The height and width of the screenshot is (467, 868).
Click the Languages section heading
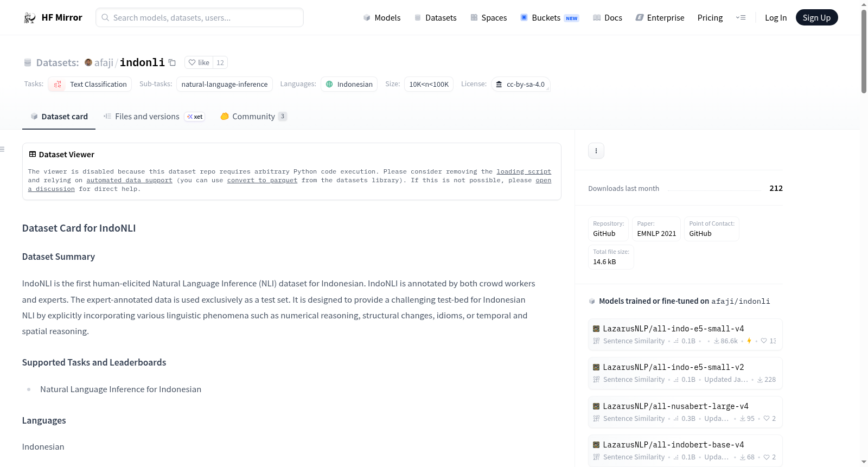tap(44, 420)
